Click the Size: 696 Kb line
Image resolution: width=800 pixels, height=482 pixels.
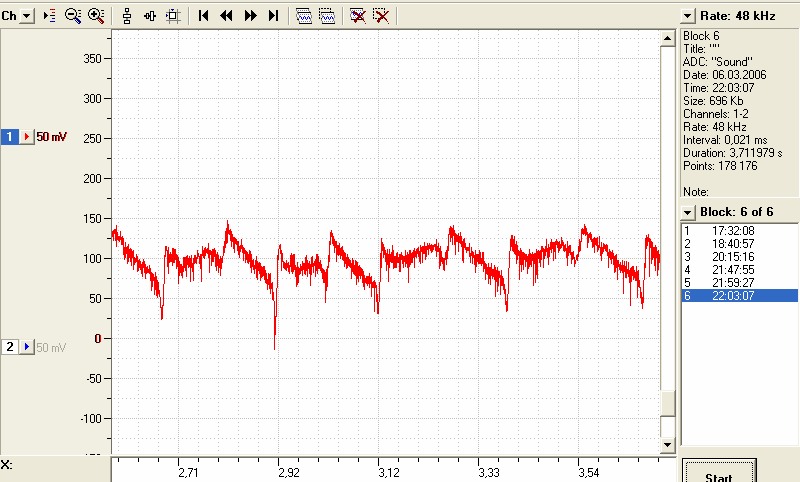(x=713, y=101)
